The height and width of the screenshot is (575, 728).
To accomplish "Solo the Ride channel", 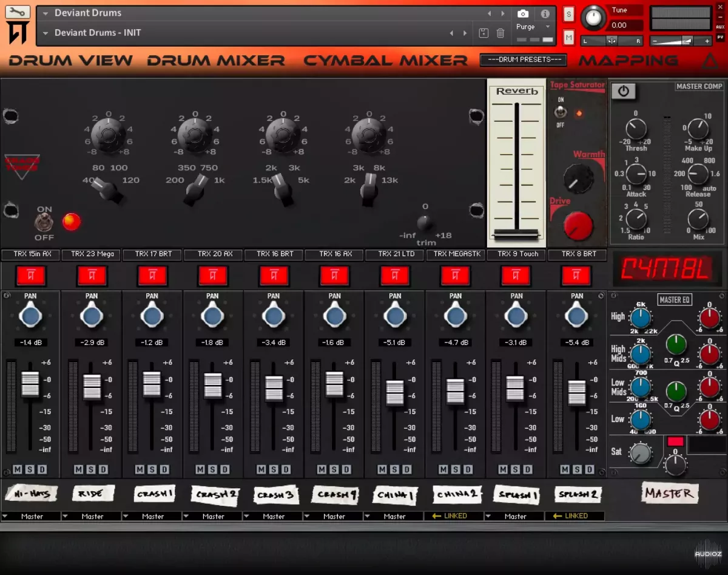I will coord(91,470).
